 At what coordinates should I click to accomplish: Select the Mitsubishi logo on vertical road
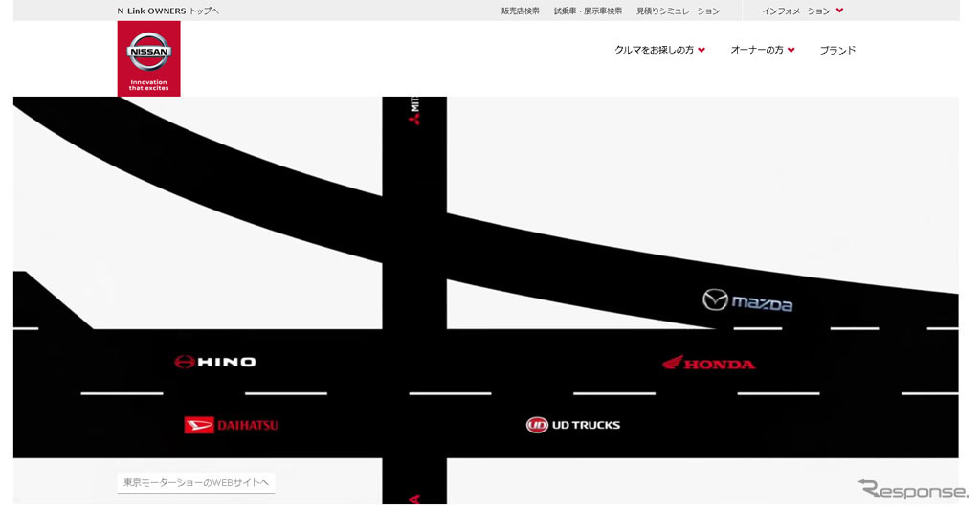pos(414,111)
